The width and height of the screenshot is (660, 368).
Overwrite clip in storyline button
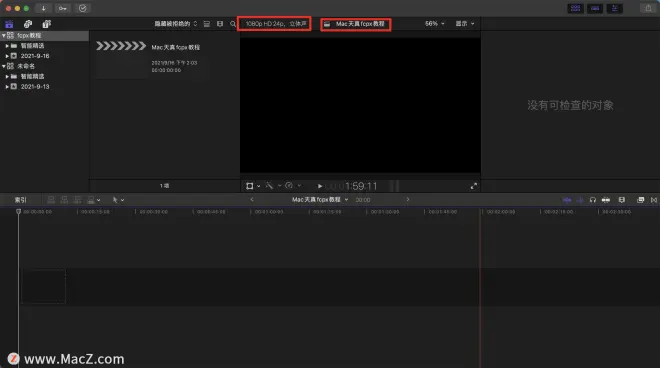(x=91, y=200)
